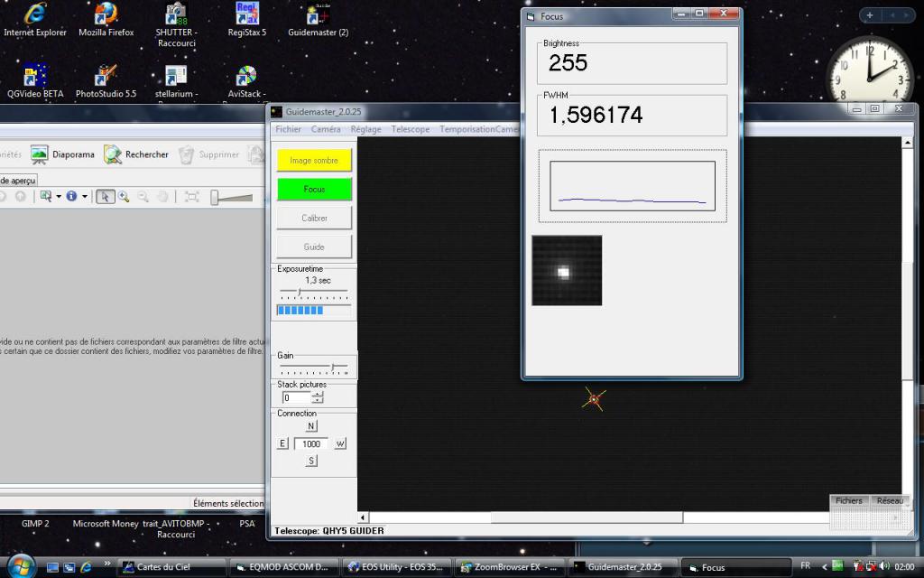Click the analog clock gadget
The image size is (924, 578).
point(871,78)
